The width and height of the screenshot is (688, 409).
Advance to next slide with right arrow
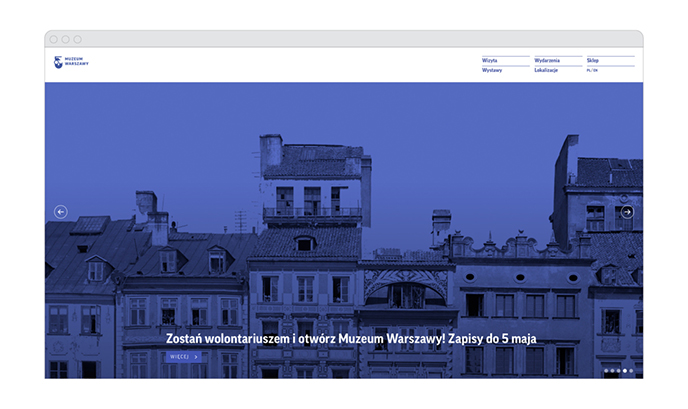pyautogui.click(x=627, y=212)
